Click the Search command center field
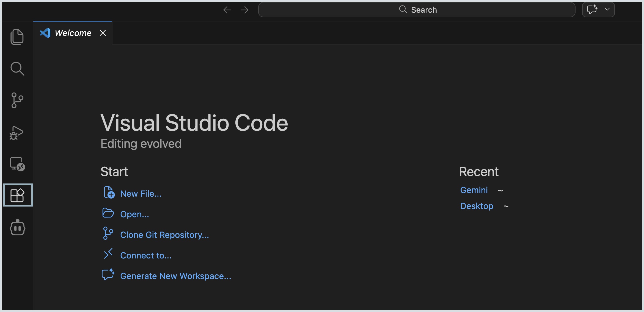 pyautogui.click(x=417, y=10)
